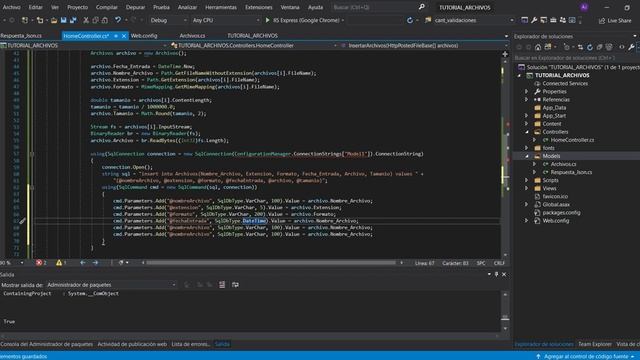Open the Debug configuration dropdown

tap(168, 20)
